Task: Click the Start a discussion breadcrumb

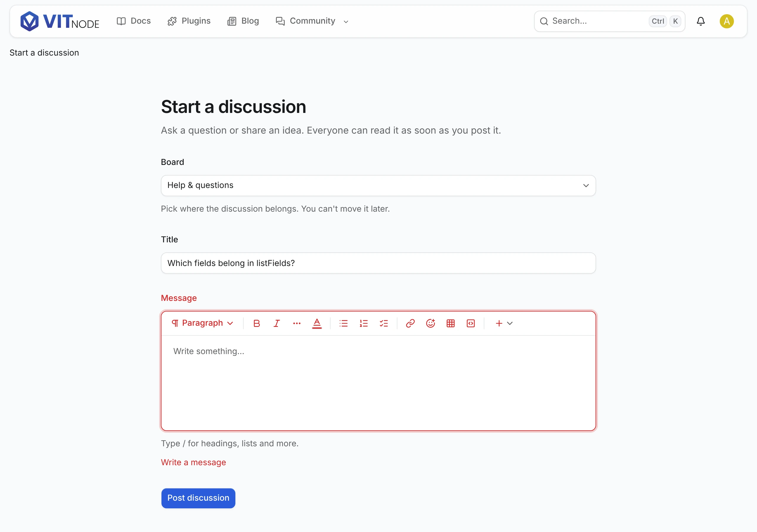Action: coord(44,53)
